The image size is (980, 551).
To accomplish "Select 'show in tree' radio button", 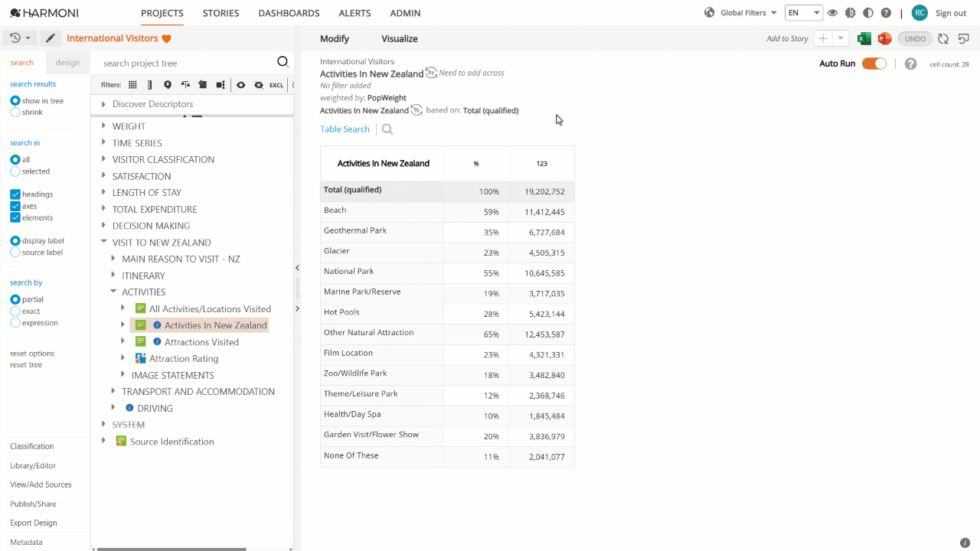I will point(15,101).
